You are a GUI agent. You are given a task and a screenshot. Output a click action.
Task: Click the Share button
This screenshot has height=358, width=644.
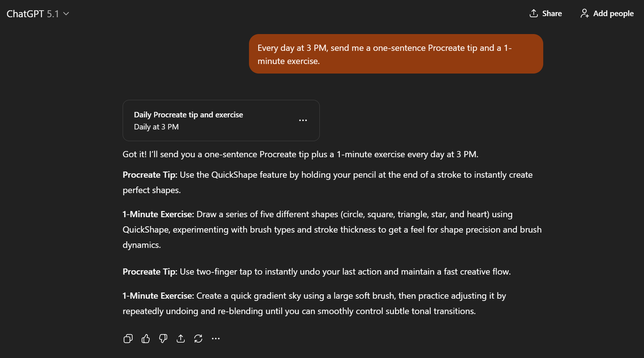[x=545, y=13]
